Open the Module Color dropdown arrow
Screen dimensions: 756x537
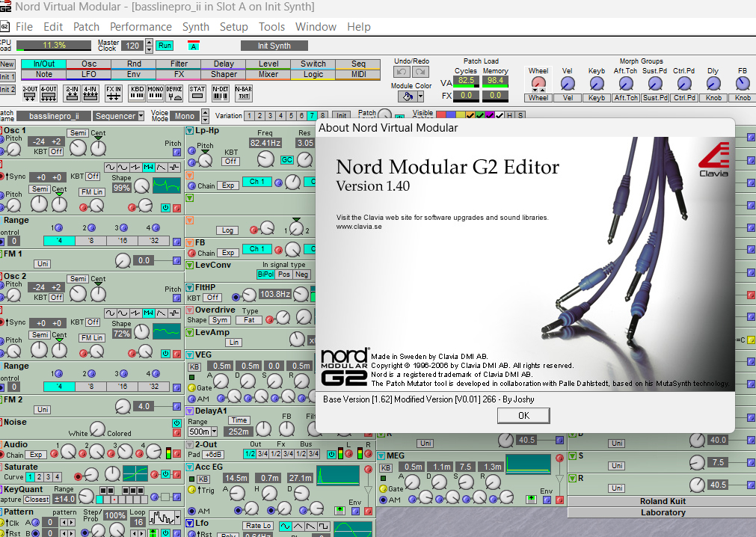point(420,96)
